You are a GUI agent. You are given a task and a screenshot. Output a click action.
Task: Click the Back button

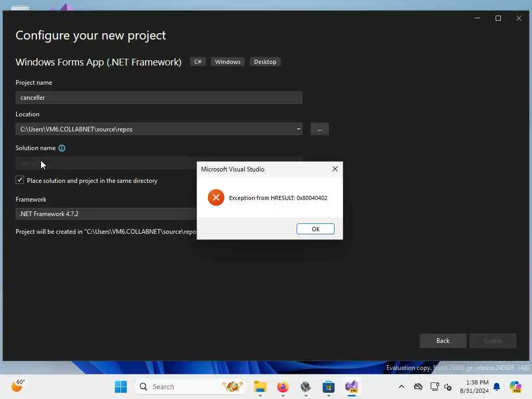pyautogui.click(x=443, y=341)
